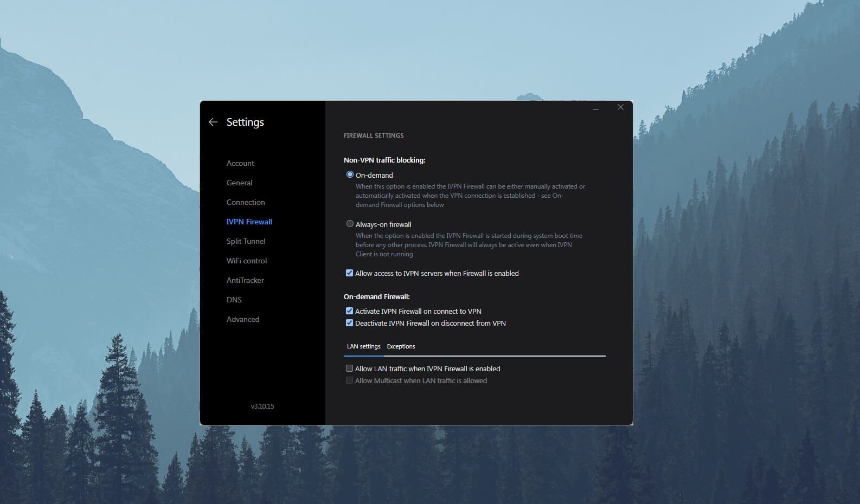The width and height of the screenshot is (860, 504).
Task: Click the Settings title text
Action: point(245,122)
